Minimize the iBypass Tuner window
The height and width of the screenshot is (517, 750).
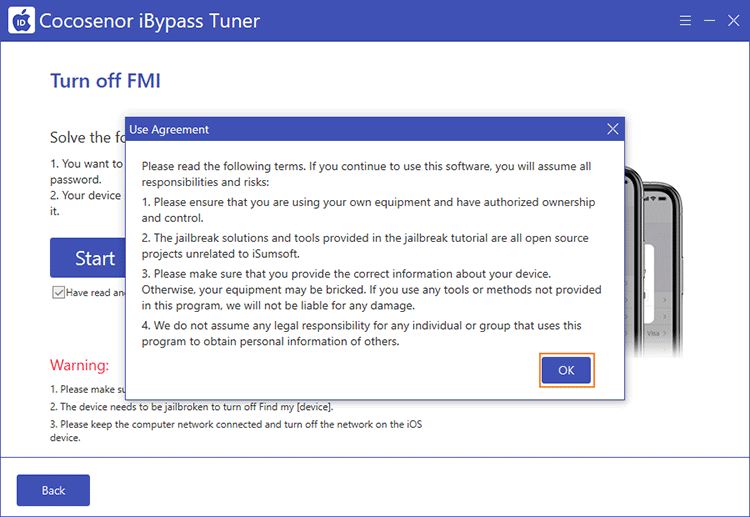(x=709, y=21)
